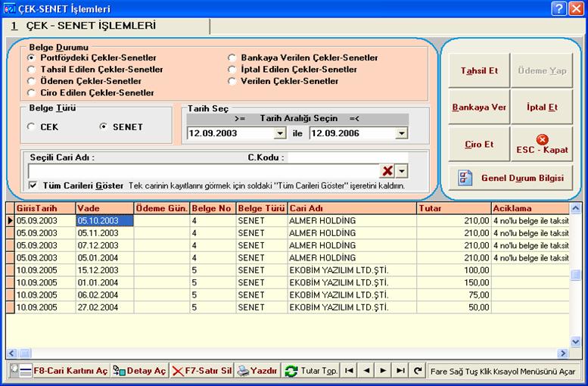
Task: Click the İptal Et button
Action: (x=542, y=107)
